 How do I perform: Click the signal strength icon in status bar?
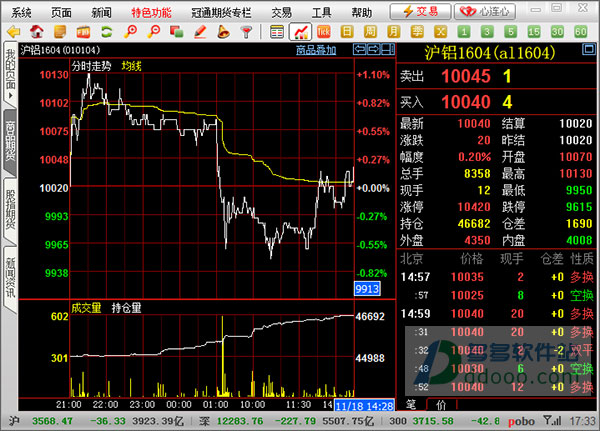point(553,421)
